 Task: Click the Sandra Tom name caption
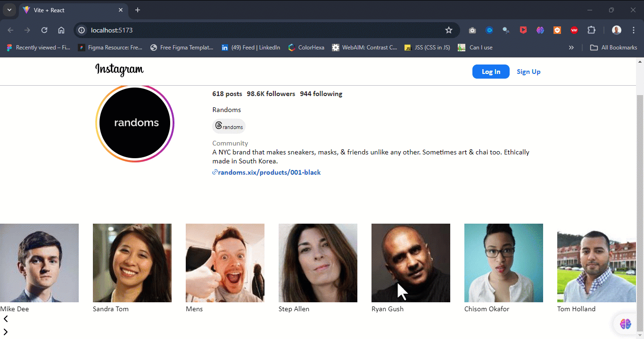111,309
